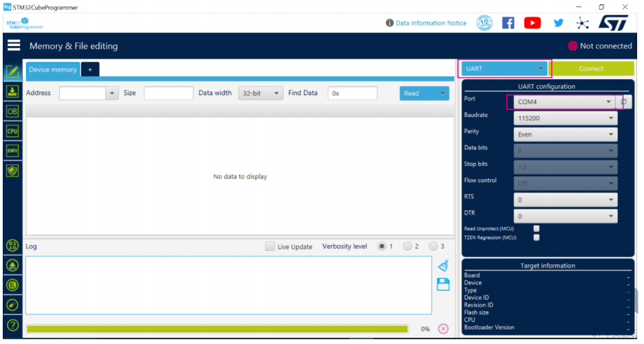Screen dimensions: 644x344
Task: Open ST Facebook page icon
Action: (508, 23)
